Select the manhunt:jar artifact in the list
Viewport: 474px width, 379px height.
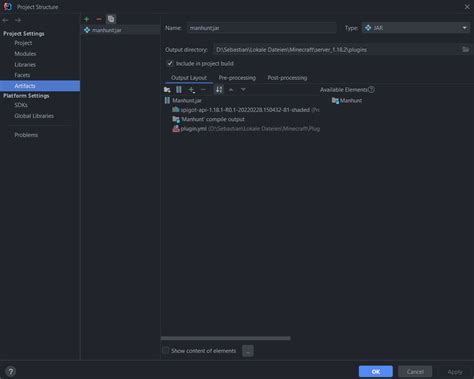coord(121,30)
